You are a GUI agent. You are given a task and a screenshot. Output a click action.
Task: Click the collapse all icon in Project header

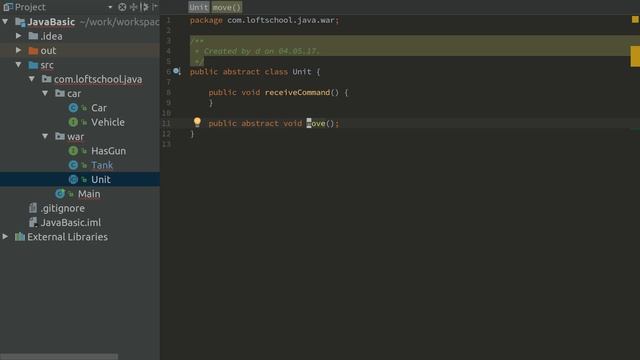click(x=133, y=7)
